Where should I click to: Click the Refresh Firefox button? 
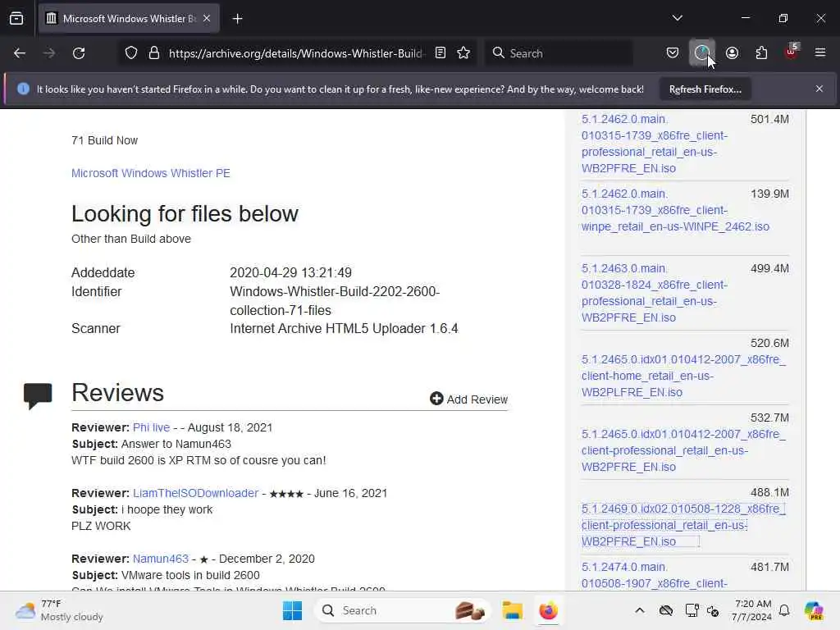point(705,89)
